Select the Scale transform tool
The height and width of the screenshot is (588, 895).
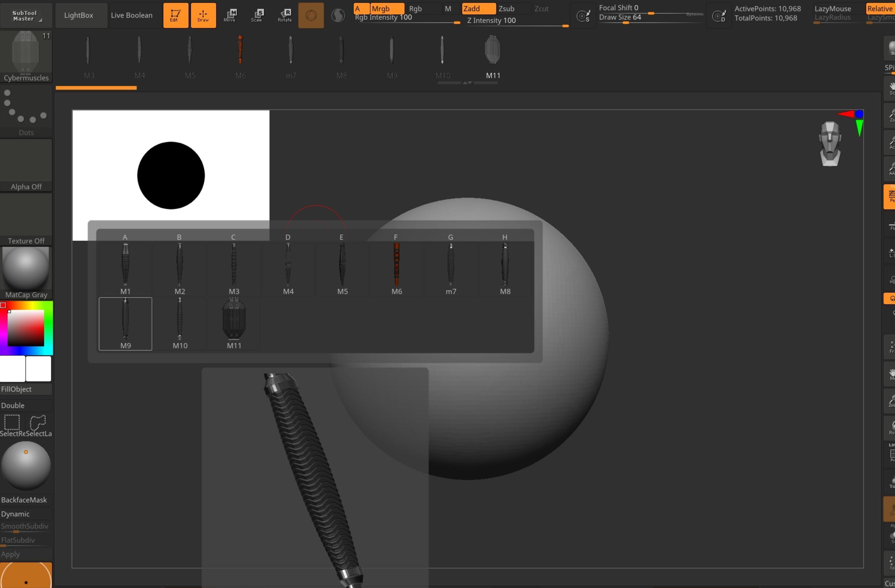(257, 15)
